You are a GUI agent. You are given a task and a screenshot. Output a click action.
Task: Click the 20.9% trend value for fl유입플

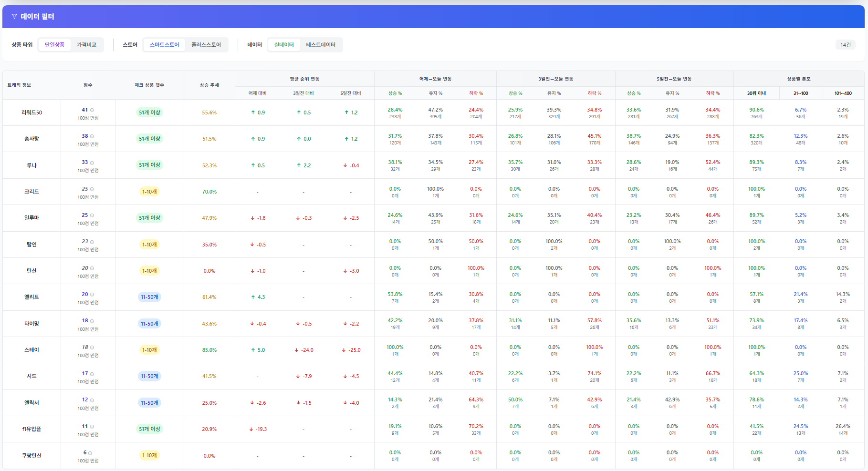point(209,429)
